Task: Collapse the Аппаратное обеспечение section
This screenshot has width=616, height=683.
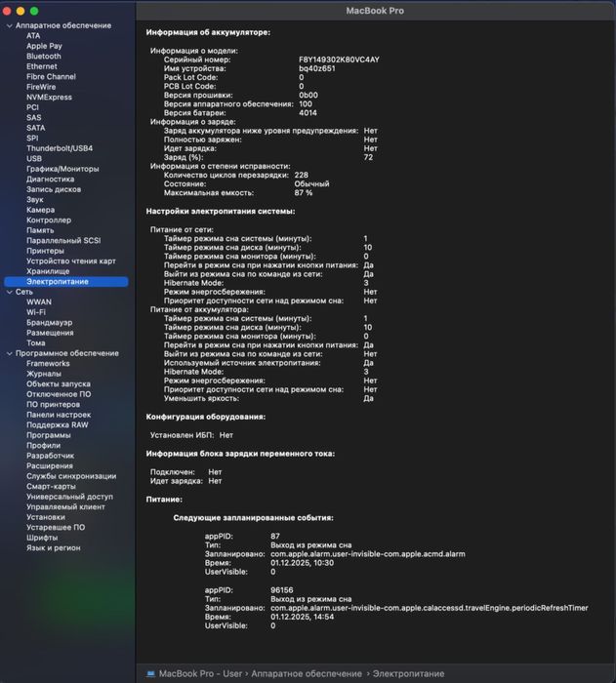Action: (9, 25)
